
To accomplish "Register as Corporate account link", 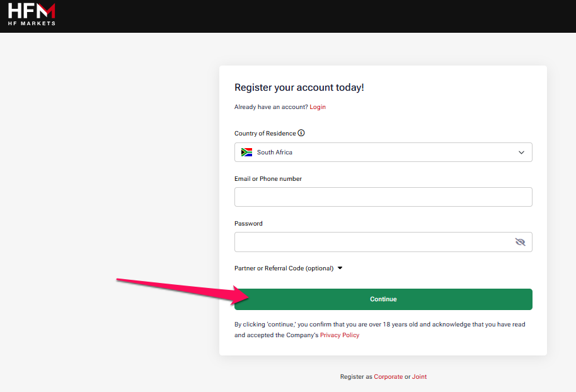I will (388, 377).
